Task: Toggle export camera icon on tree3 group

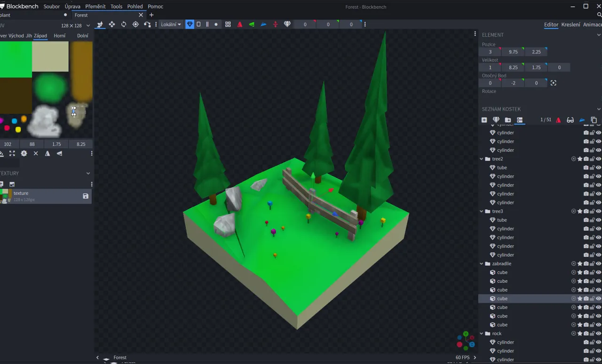Action: click(x=586, y=211)
